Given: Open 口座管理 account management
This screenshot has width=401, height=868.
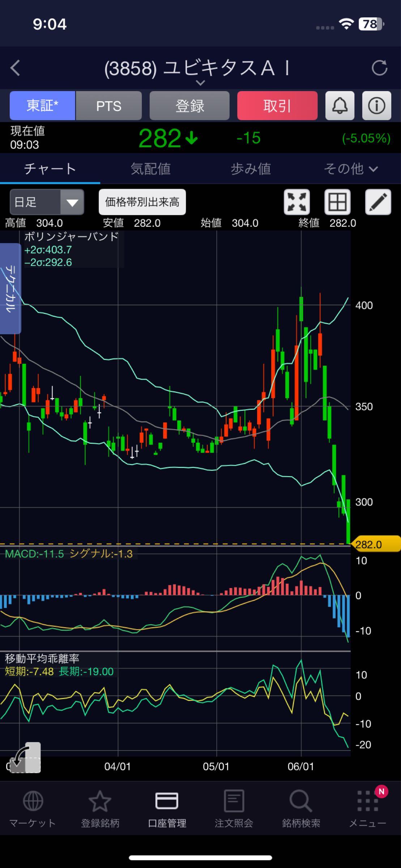Looking at the screenshot, I should point(167,809).
